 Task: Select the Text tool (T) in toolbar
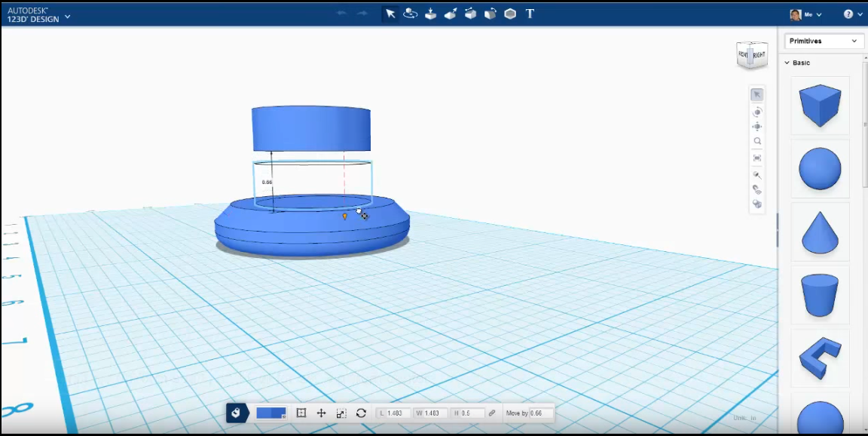(x=530, y=14)
